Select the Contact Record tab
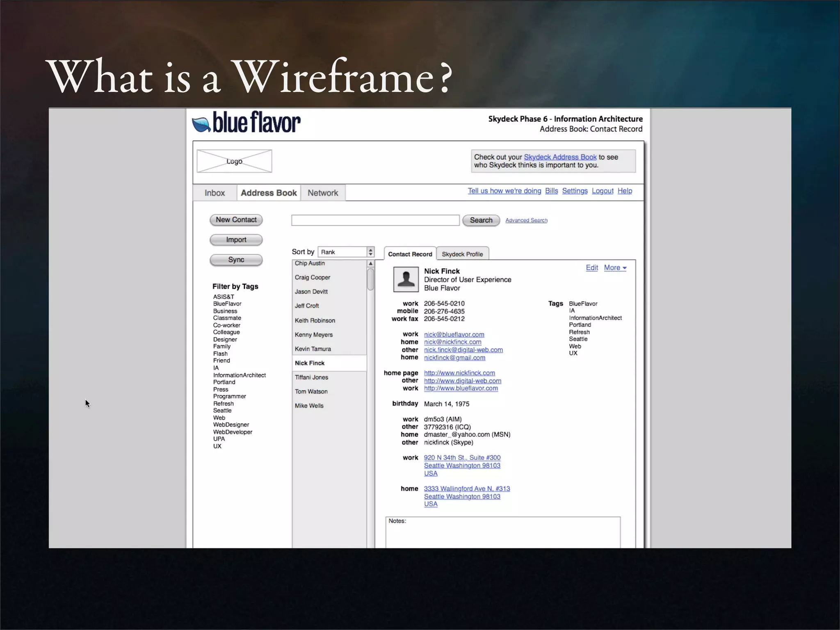This screenshot has height=630, width=840. pos(410,254)
